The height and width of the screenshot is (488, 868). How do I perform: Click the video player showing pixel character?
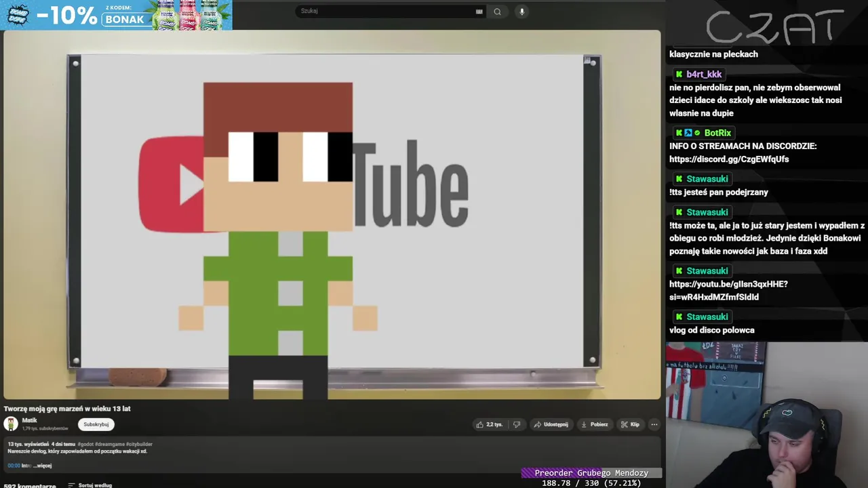pos(332,215)
